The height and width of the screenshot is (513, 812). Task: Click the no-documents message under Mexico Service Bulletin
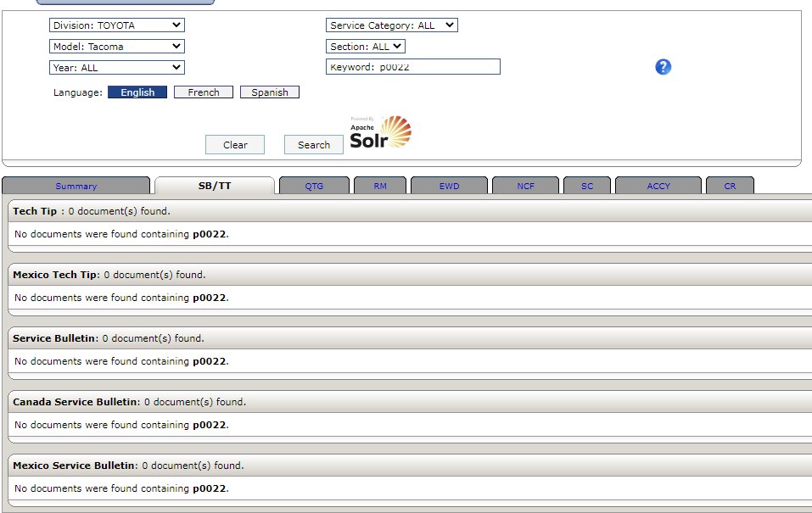click(121, 488)
